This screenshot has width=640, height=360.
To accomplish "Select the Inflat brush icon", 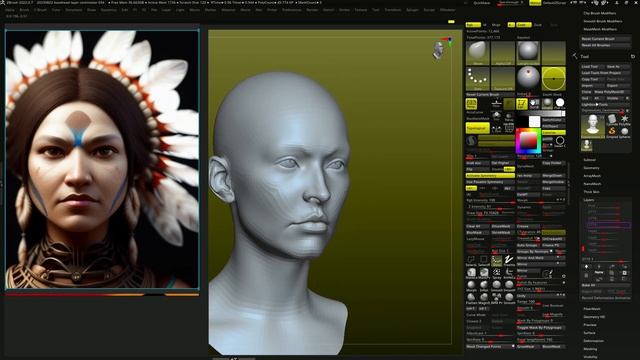I will [x=484, y=286].
